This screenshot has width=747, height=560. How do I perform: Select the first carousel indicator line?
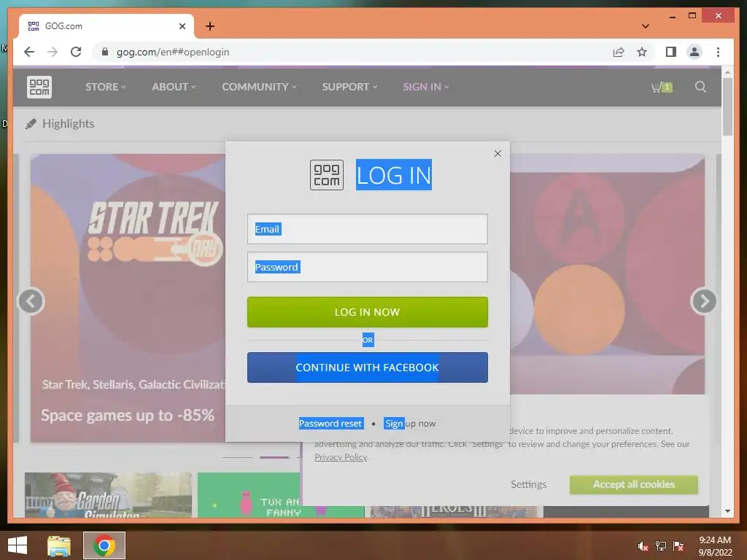(237, 457)
